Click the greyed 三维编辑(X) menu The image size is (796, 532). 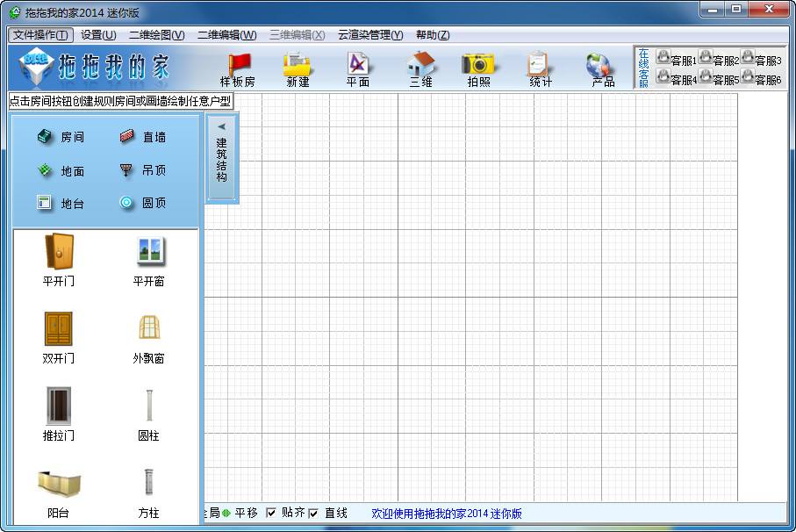[298, 35]
